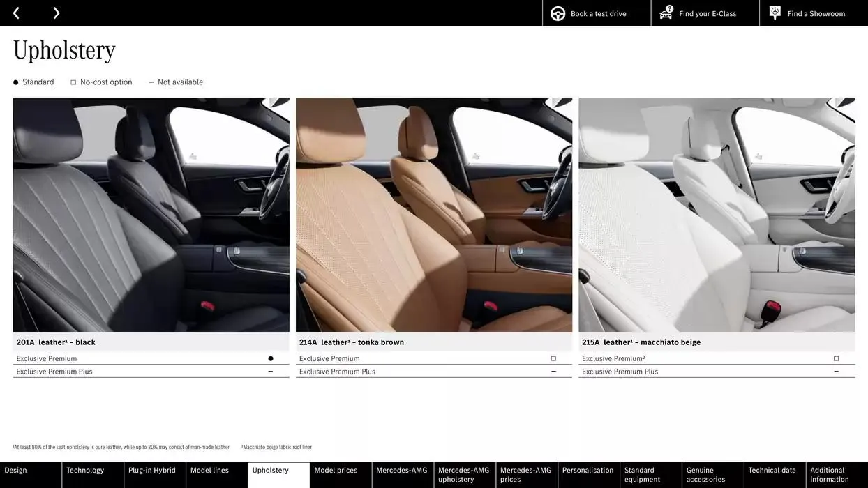Click Exclusive Premium row under 201A black
The image size is (868, 488).
[151, 358]
